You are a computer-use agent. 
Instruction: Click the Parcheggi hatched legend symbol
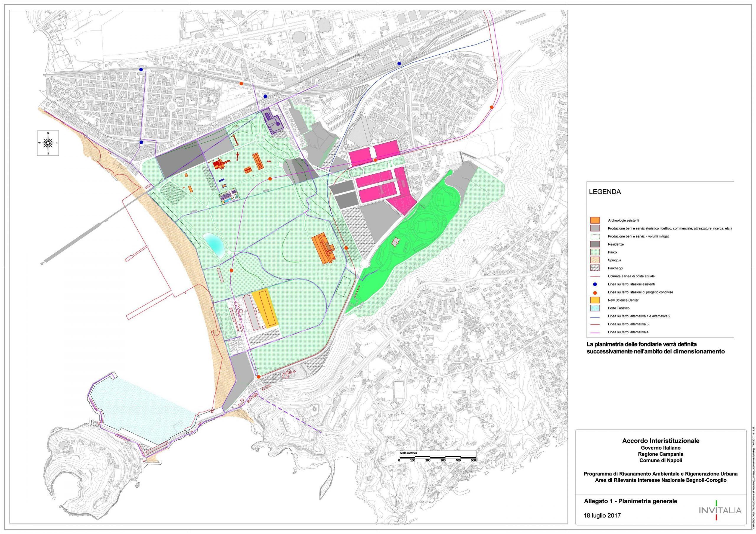tap(595, 268)
